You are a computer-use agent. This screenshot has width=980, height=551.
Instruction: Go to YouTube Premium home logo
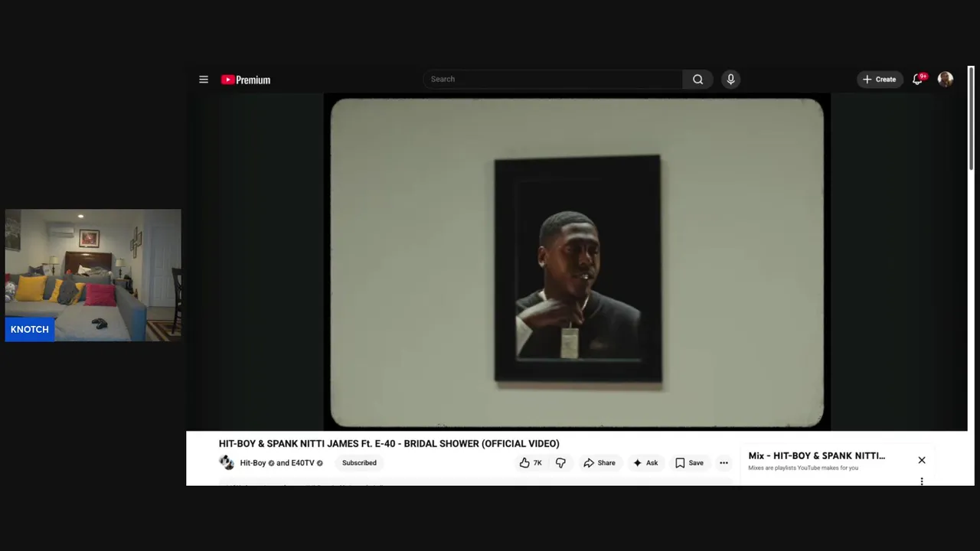[246, 80]
